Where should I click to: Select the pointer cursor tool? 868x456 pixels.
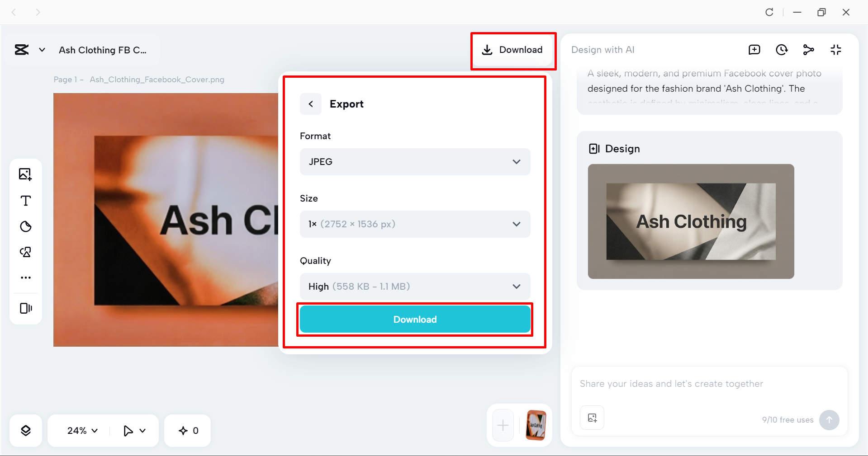(x=128, y=431)
